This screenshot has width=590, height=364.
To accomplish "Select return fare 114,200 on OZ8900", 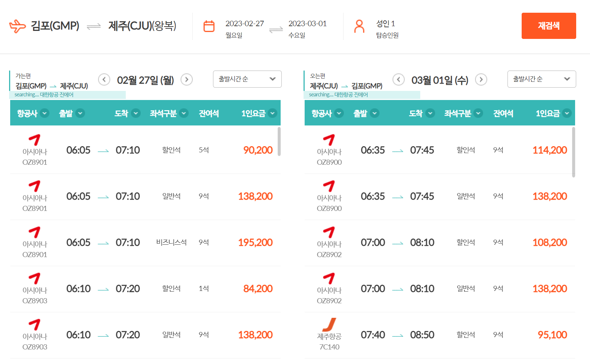I will tap(550, 150).
